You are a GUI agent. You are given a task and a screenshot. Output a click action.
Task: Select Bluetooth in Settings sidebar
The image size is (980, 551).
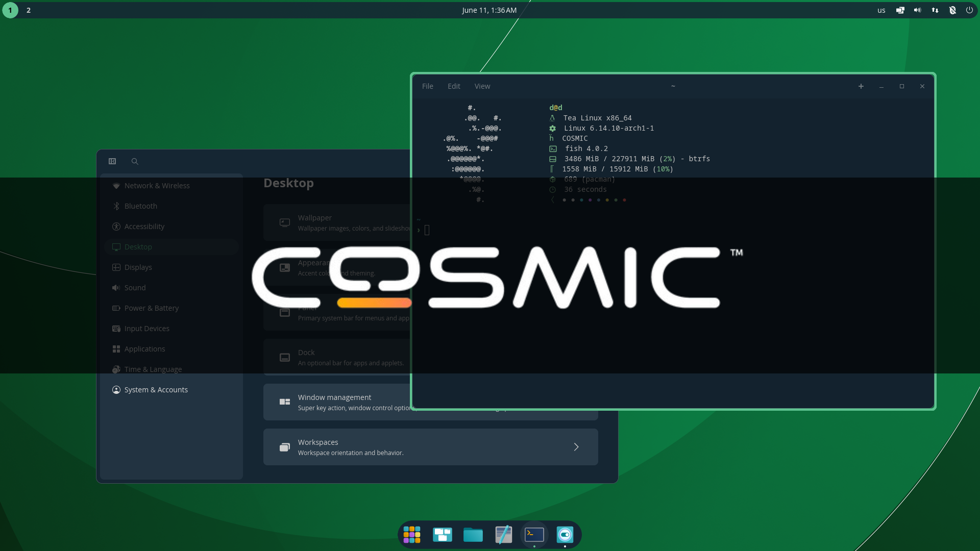coord(171,206)
